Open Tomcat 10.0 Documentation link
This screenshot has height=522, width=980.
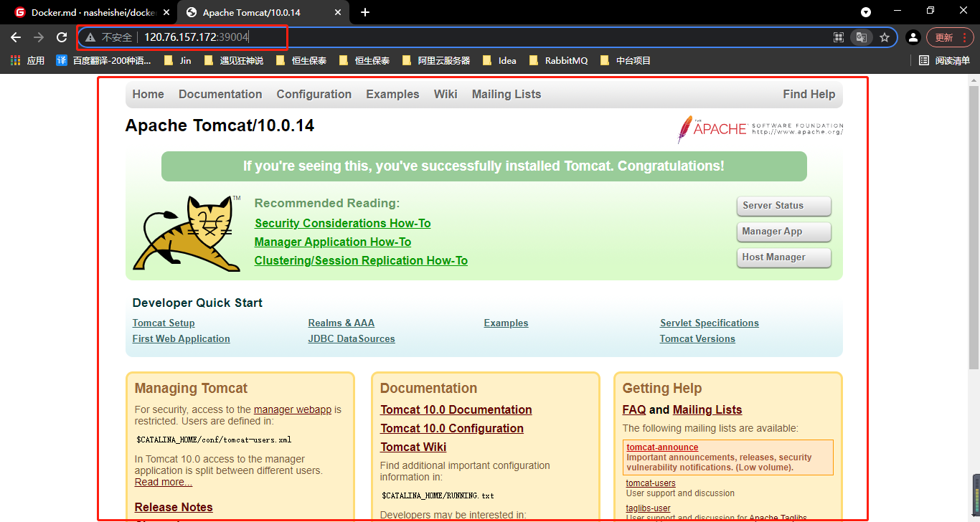coord(456,410)
